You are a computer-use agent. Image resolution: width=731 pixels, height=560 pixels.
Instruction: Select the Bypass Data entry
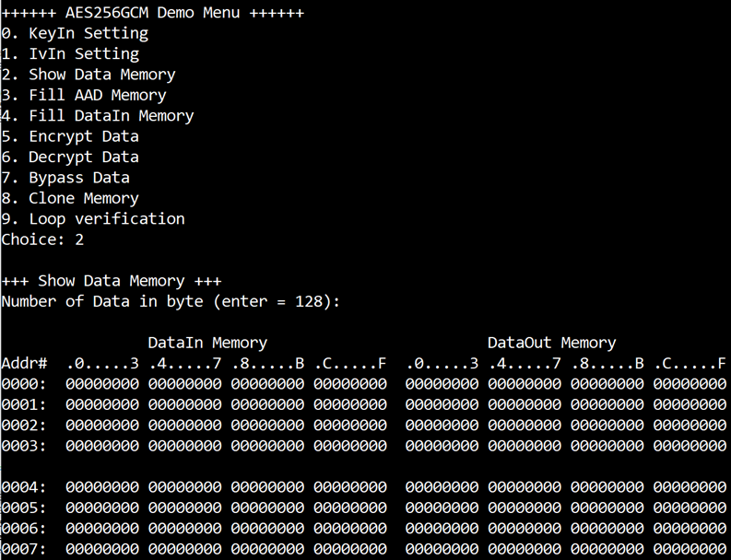pyautogui.click(x=65, y=178)
